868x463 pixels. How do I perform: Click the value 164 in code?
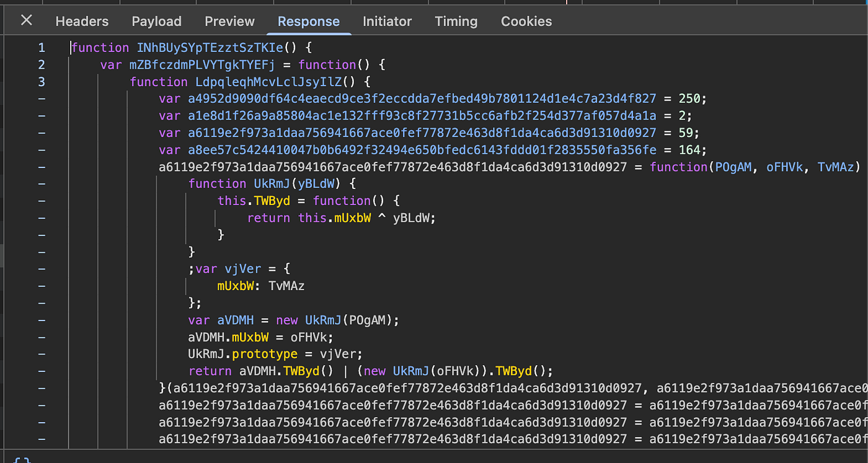click(x=689, y=149)
